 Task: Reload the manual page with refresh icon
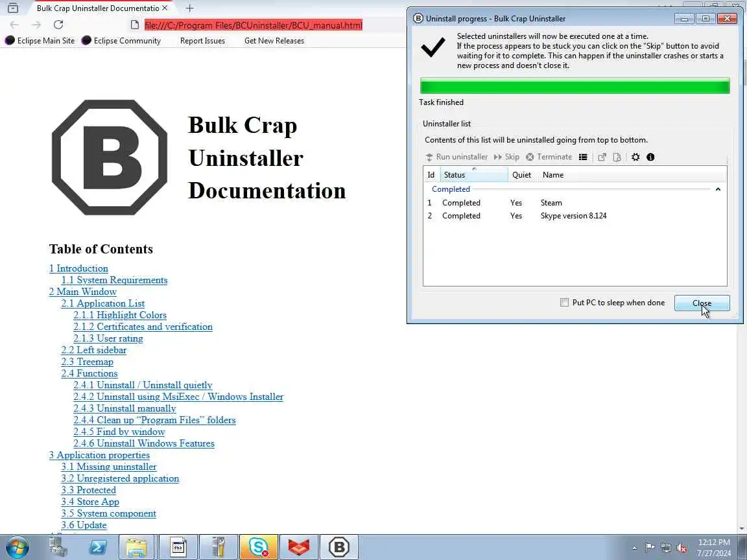(58, 25)
